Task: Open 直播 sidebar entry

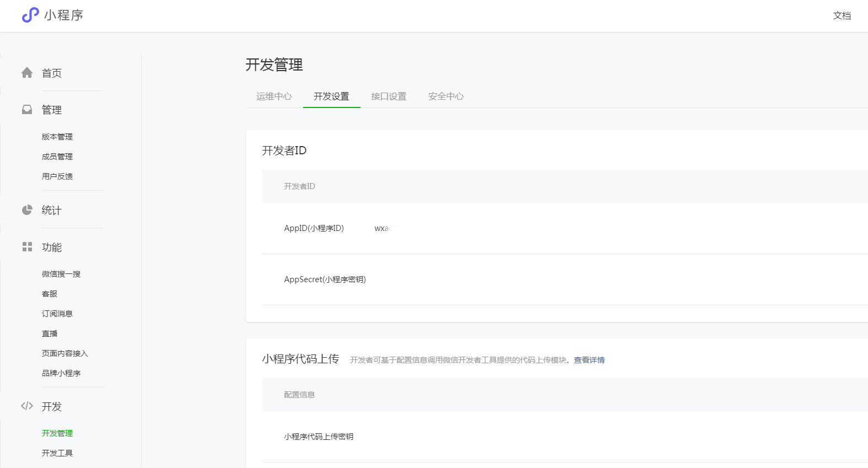Action: coord(50,333)
